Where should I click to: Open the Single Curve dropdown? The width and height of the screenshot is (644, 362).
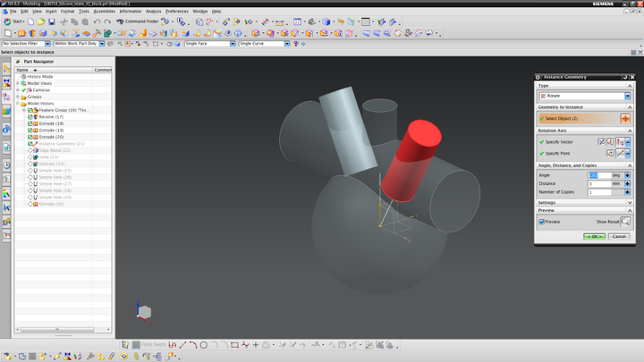coord(287,44)
